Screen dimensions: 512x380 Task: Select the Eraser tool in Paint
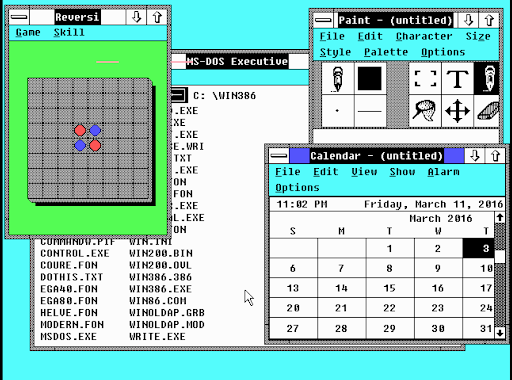click(x=487, y=111)
